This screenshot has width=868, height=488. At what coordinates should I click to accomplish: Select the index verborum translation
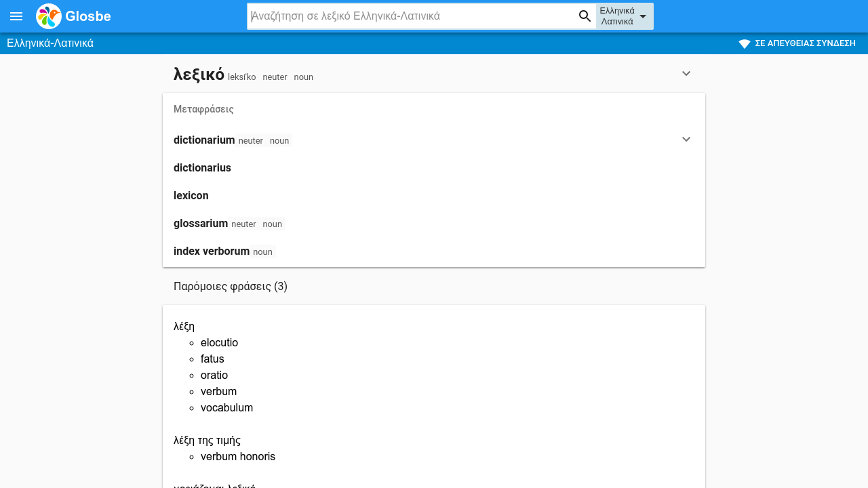pyautogui.click(x=212, y=251)
